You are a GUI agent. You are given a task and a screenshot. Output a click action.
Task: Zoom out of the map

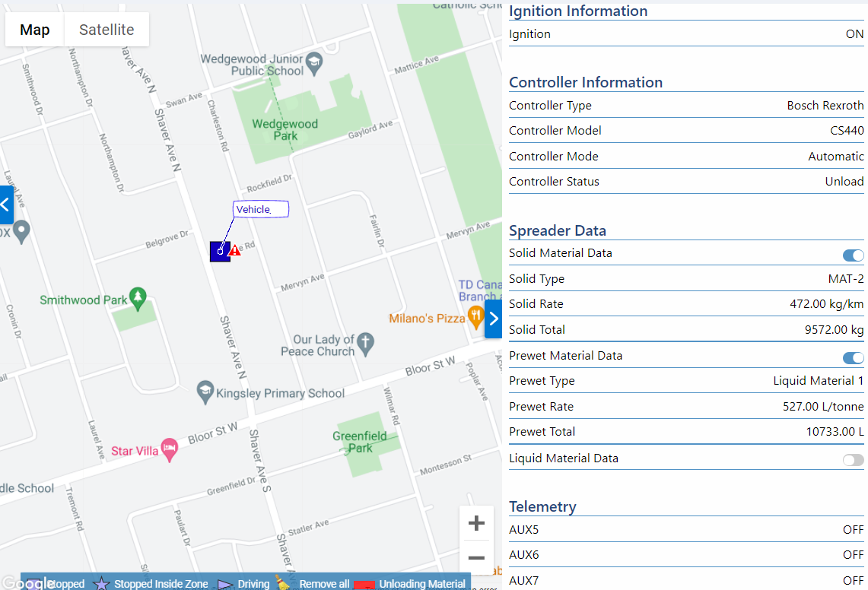(476, 558)
